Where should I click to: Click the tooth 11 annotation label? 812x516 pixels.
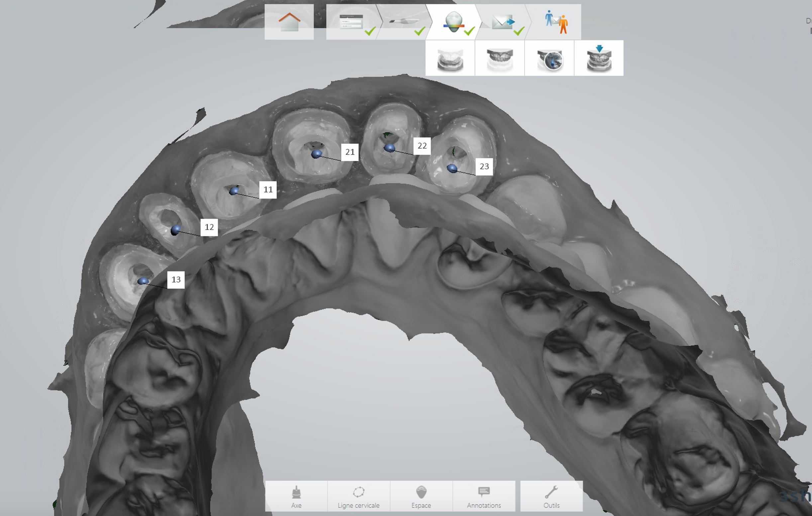[268, 190]
